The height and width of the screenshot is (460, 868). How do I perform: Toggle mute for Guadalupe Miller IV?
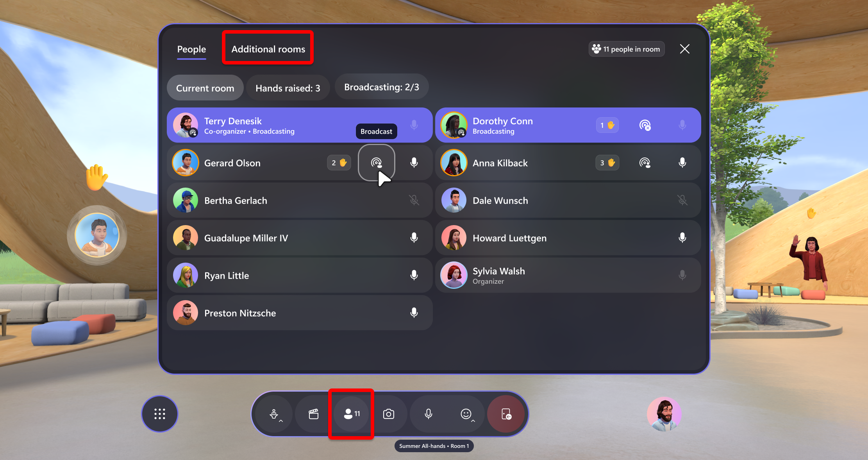(414, 237)
